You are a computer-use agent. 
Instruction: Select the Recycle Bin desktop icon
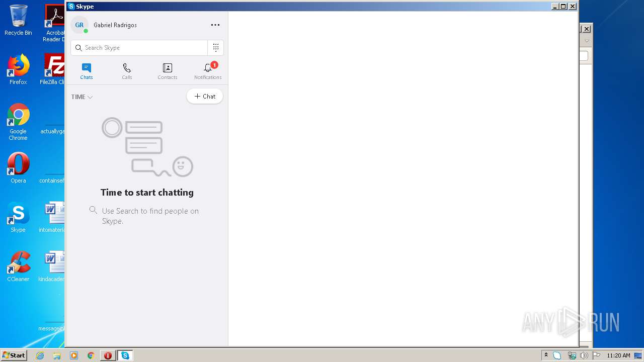coord(18,20)
